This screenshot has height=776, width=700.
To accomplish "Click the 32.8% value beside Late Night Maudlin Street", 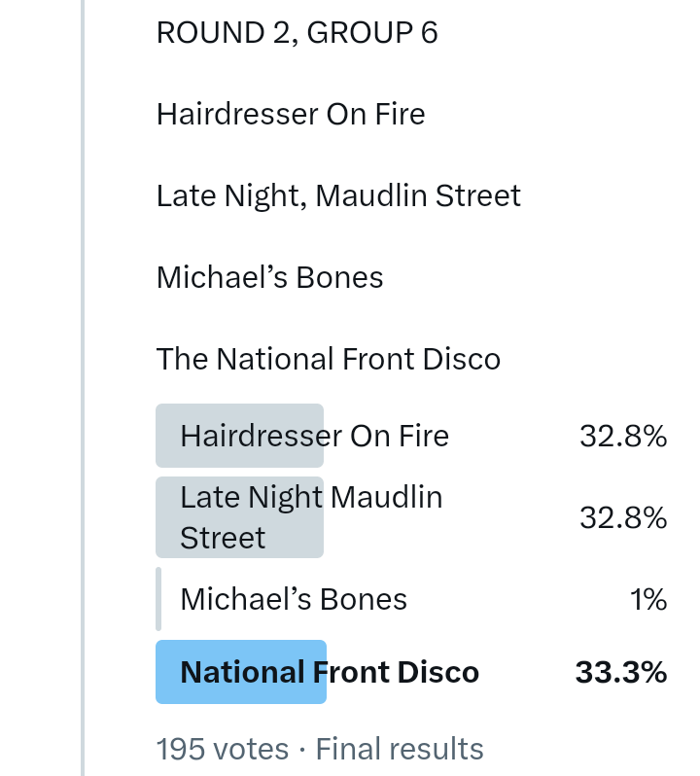I will [623, 518].
